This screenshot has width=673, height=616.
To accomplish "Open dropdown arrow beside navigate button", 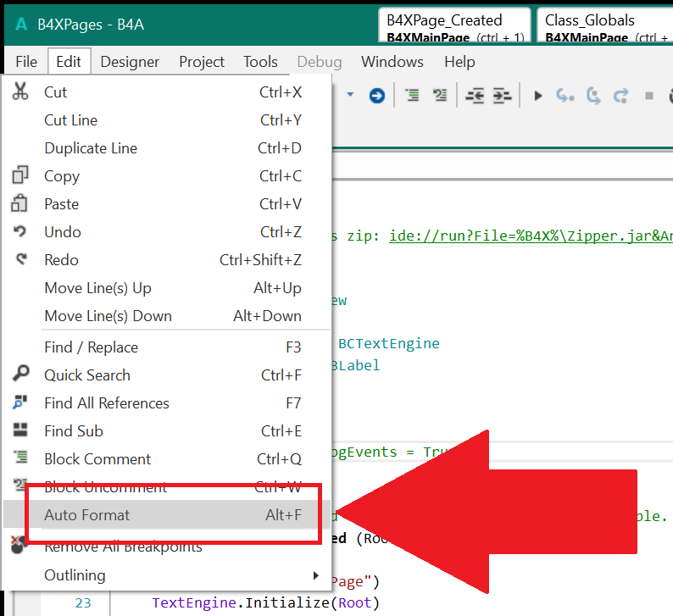I will coord(350,94).
